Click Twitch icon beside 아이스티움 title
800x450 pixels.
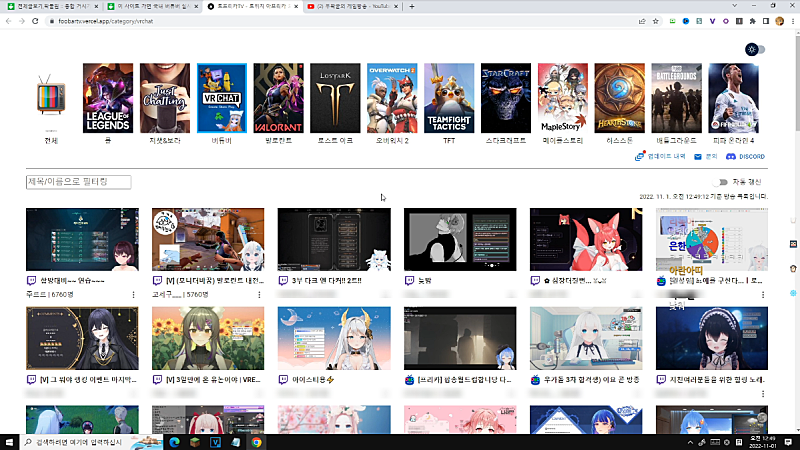point(283,380)
